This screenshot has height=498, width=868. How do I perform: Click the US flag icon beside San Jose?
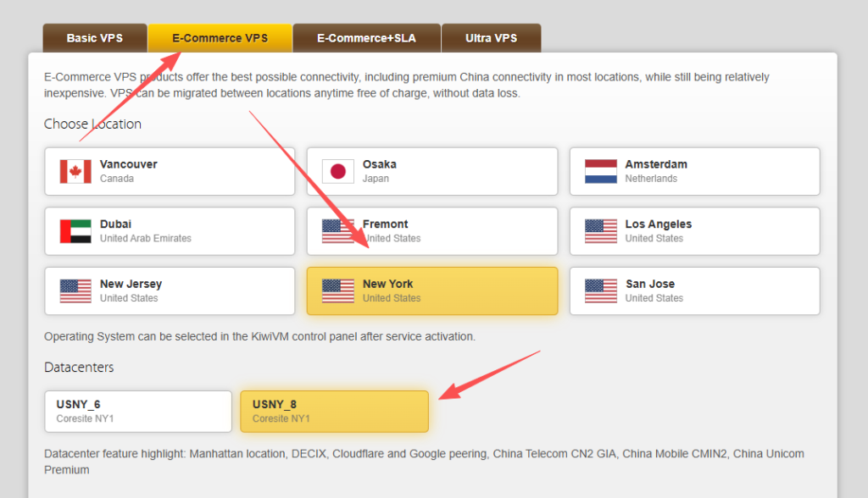(601, 290)
